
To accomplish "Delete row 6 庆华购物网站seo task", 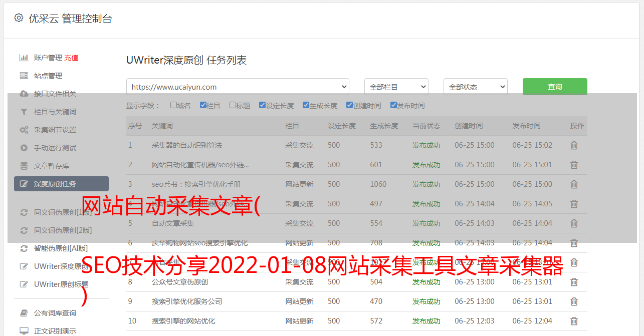I will click(x=574, y=243).
